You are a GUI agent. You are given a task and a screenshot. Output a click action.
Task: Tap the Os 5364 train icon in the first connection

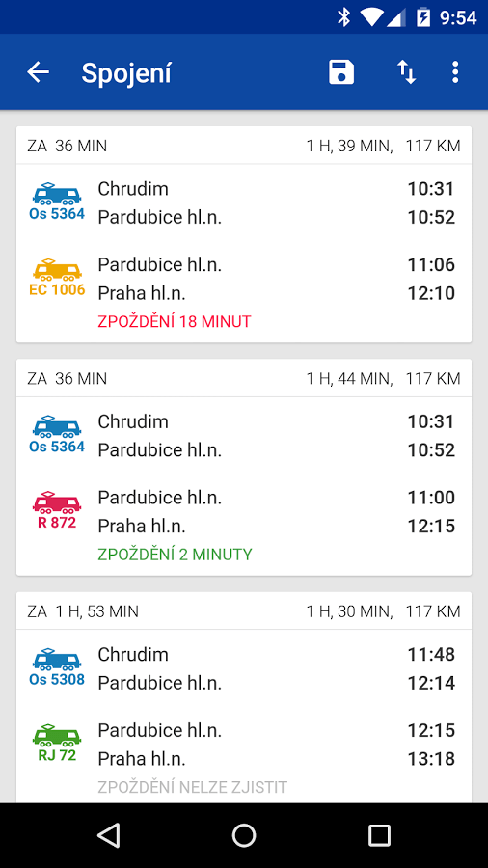pos(57,201)
